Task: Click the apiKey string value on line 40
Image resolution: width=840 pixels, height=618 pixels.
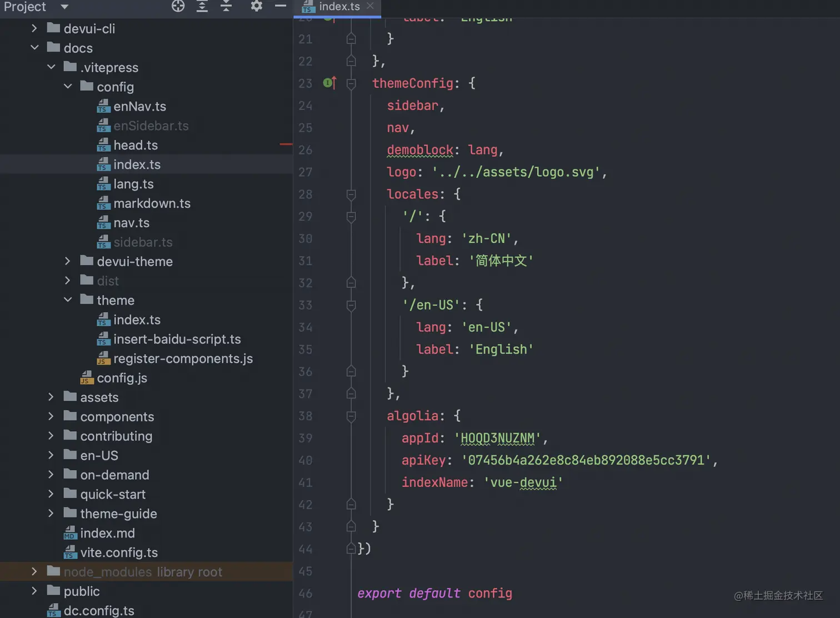Action: point(586,461)
